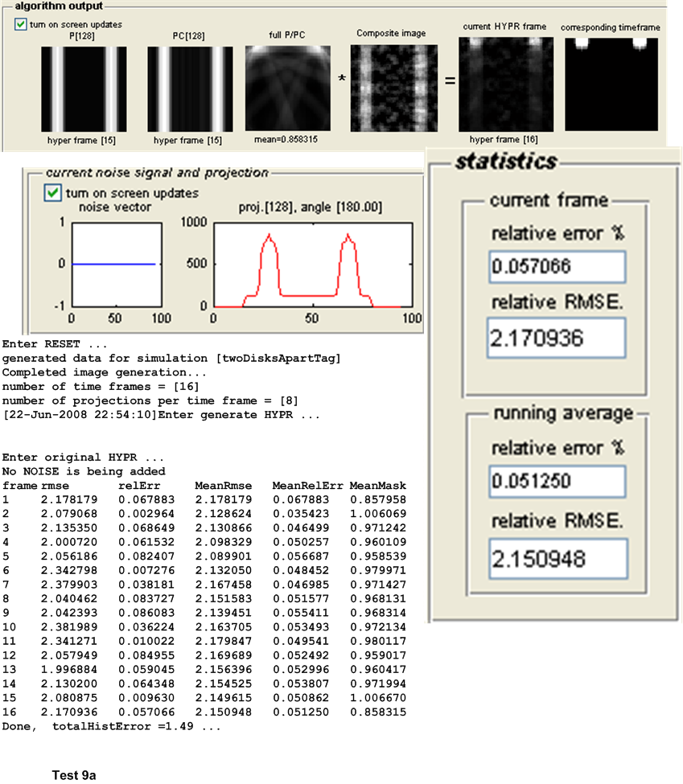The height and width of the screenshot is (784, 683).
Task: Click the equals sign before HYPR frame
Action: tap(450, 81)
